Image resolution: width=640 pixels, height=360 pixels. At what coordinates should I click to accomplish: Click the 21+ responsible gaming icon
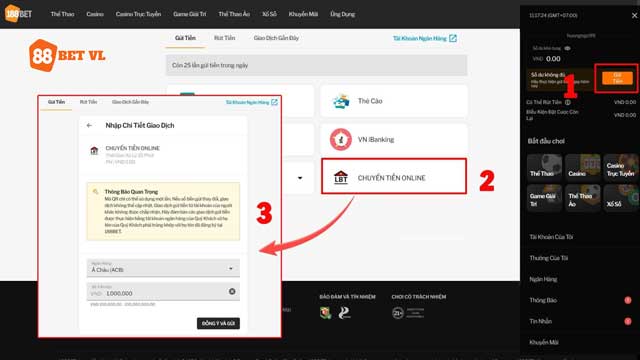(398, 313)
